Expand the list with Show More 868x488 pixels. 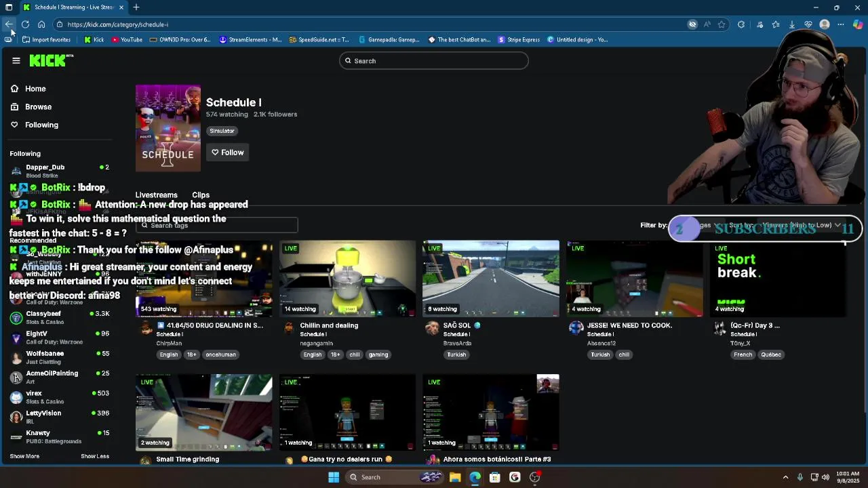click(x=24, y=456)
